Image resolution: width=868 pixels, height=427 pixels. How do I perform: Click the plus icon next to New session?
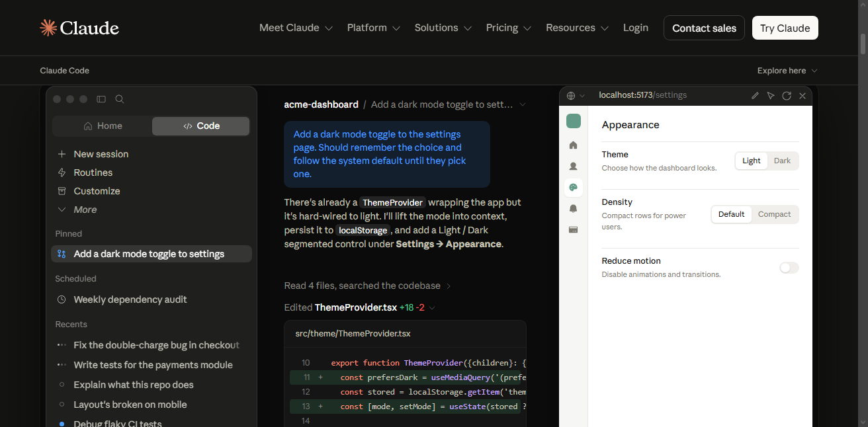62,154
